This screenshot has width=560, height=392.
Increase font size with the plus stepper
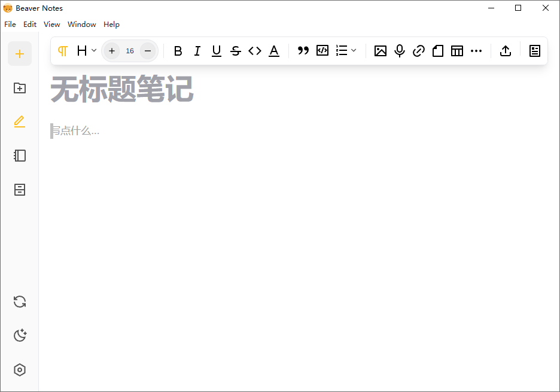point(112,51)
